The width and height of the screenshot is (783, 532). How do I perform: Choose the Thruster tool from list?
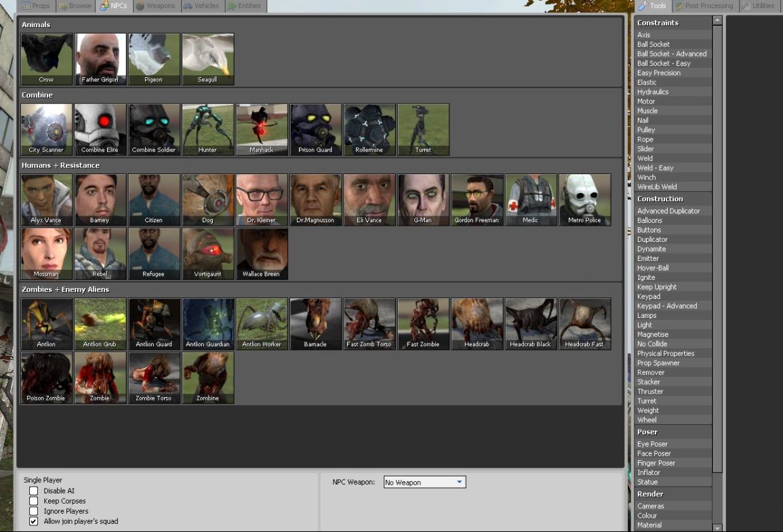coord(650,391)
